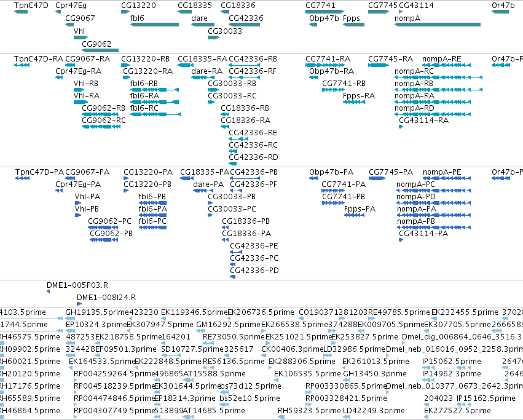This screenshot has height=420, width=523.
Task: Select the CG7745-RA transcript label
Action: (391, 59)
